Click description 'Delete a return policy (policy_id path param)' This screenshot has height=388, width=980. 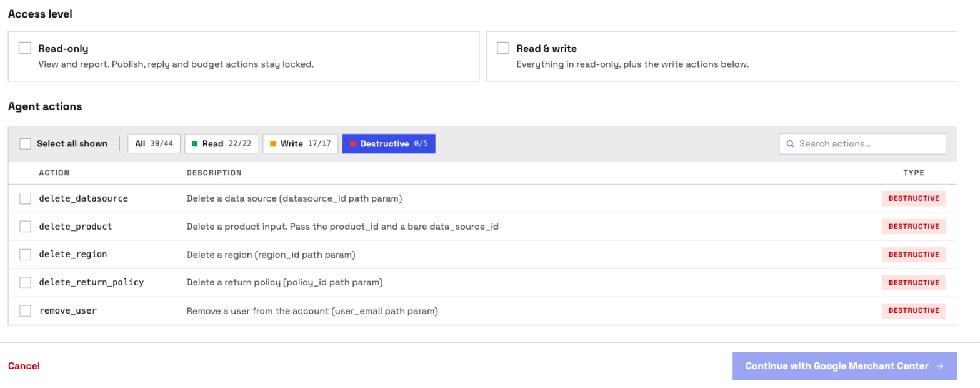click(284, 283)
